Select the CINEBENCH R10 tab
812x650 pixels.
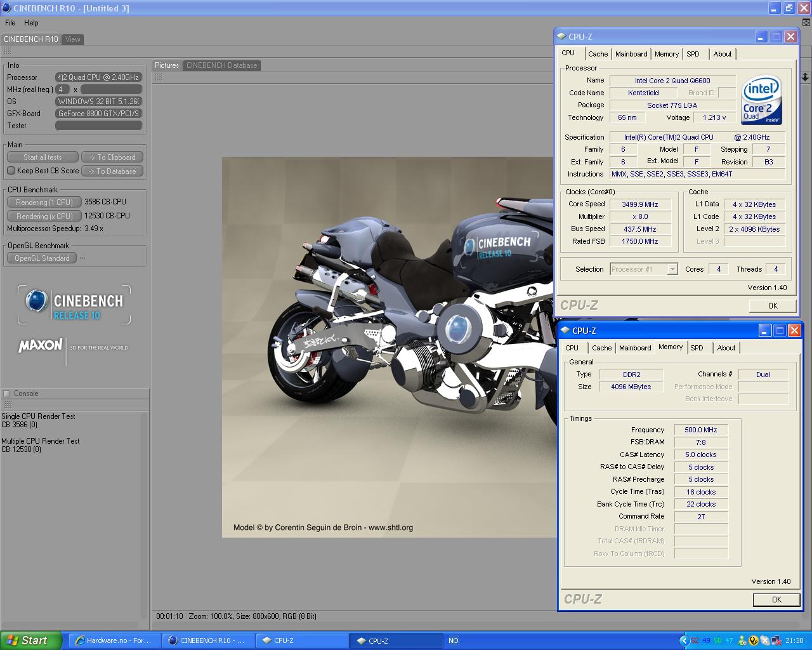tap(30, 39)
